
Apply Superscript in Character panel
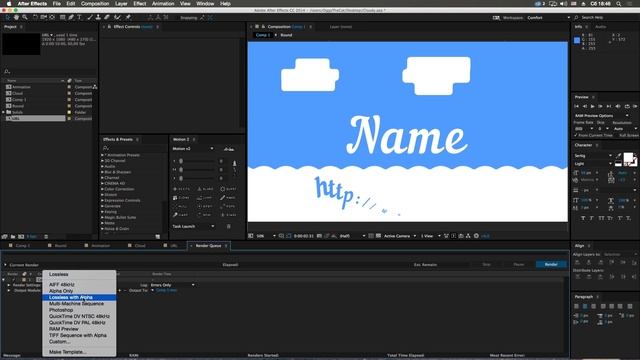[x=620, y=218]
